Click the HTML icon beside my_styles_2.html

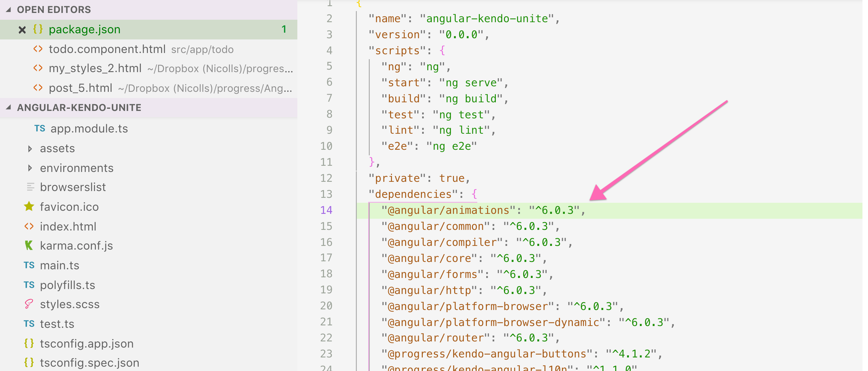38,68
